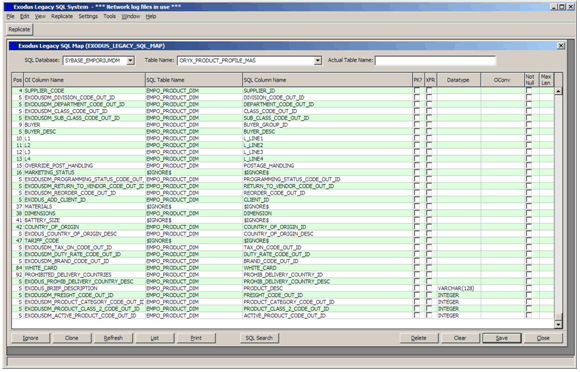The width and height of the screenshot is (580, 372).
Task: Click the Ignore button
Action: click(30, 338)
